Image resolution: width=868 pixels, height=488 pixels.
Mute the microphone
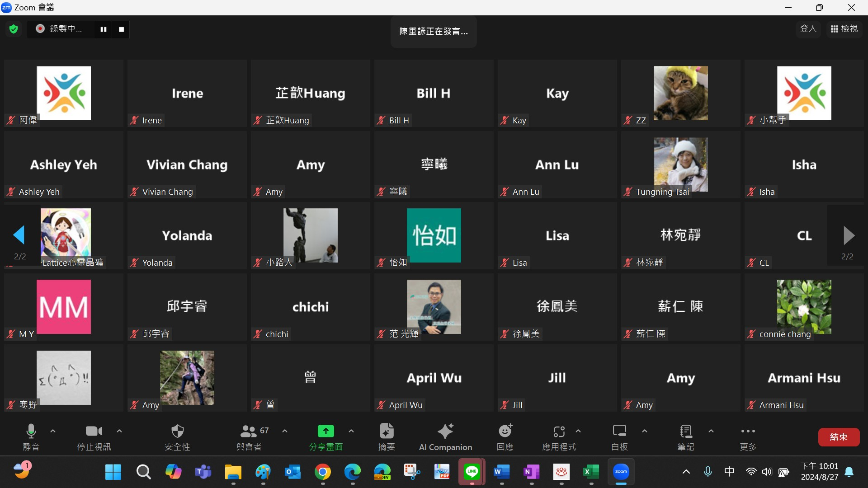tap(31, 436)
